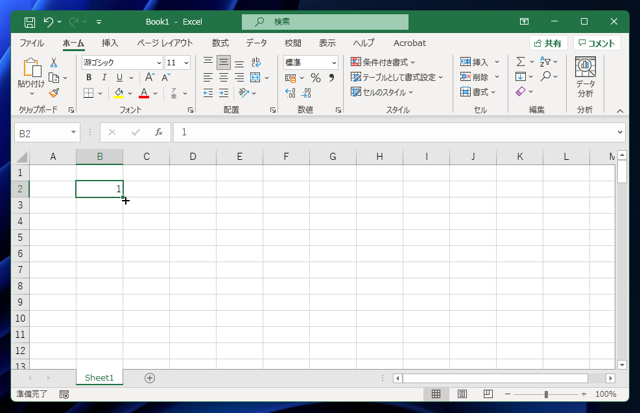The image size is (640, 413).
Task: Switch to the ページ レイアウト tab
Action: [x=164, y=43]
